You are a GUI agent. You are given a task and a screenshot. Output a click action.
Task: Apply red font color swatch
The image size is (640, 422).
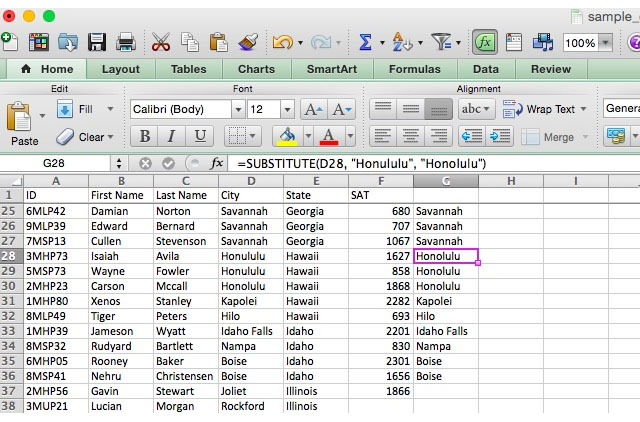[329, 136]
